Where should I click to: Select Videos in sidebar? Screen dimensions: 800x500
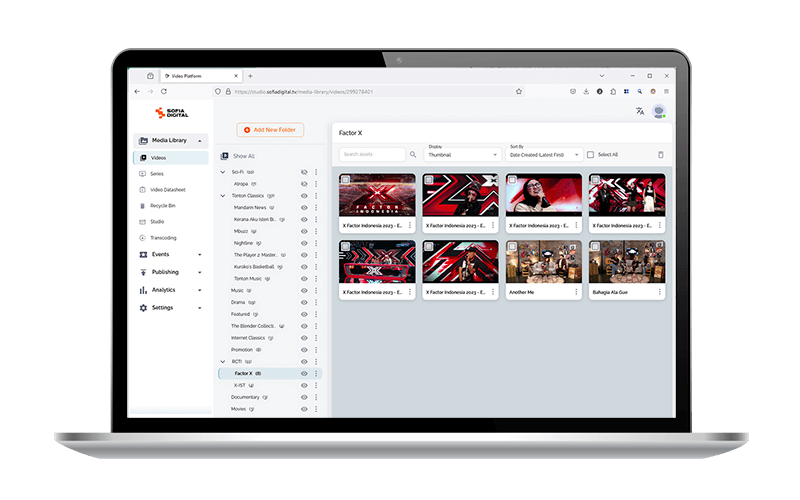pyautogui.click(x=170, y=158)
